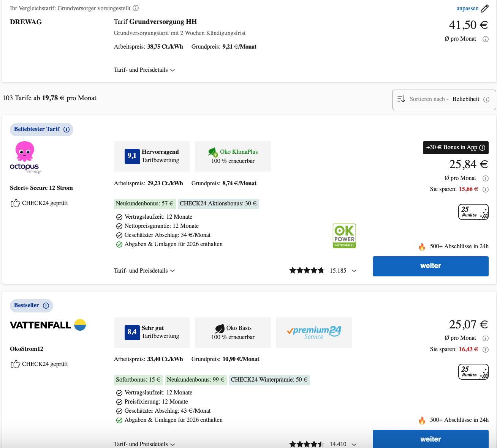Click the pencil icon next to anpassen
This screenshot has height=448, width=497.
484,8
